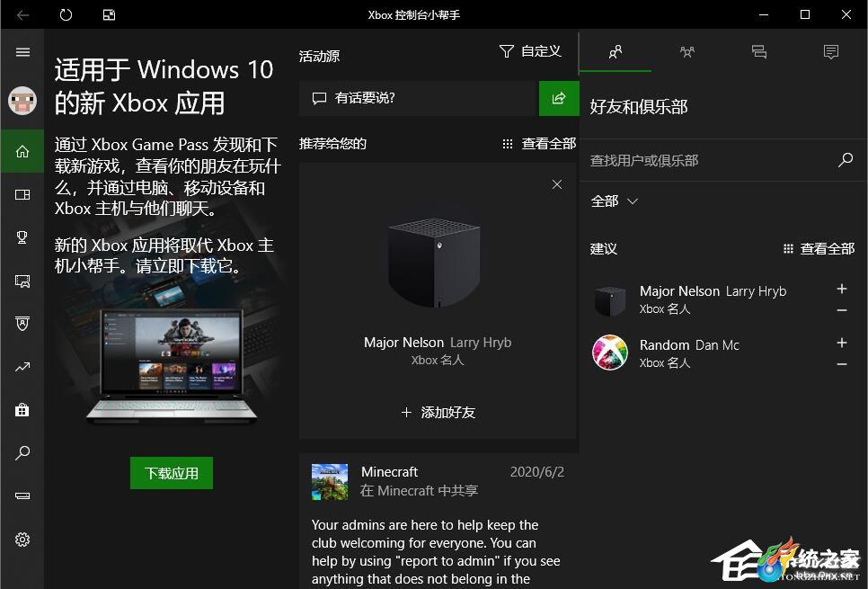
Task: Open the My games sidebar icon
Action: (x=22, y=194)
